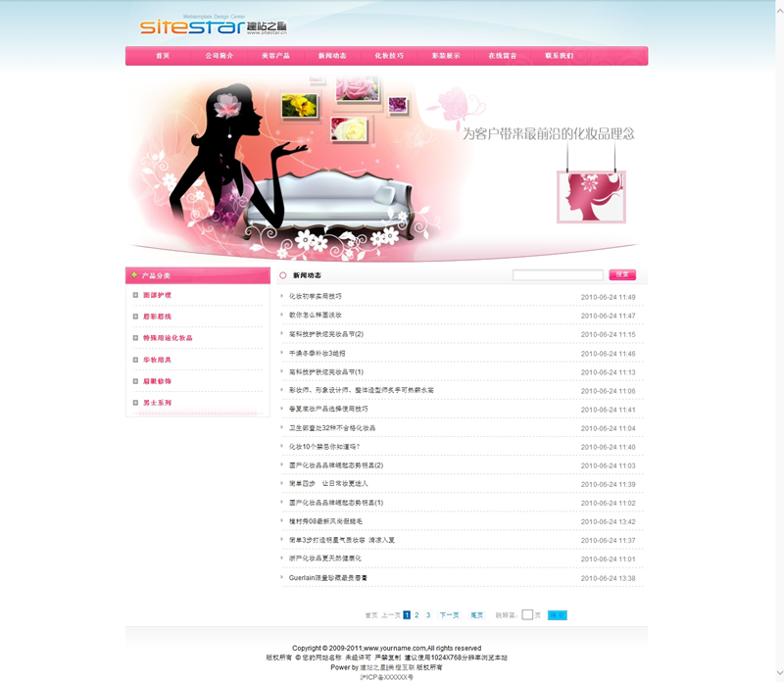Go to page 3 in pagination
Image resolution: width=784 pixels, height=682 pixels.
click(428, 615)
